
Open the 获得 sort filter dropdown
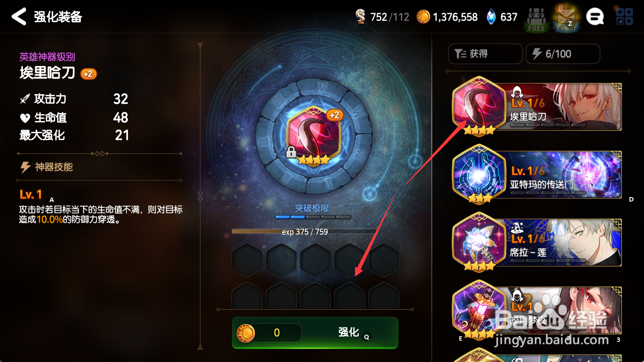pos(485,54)
